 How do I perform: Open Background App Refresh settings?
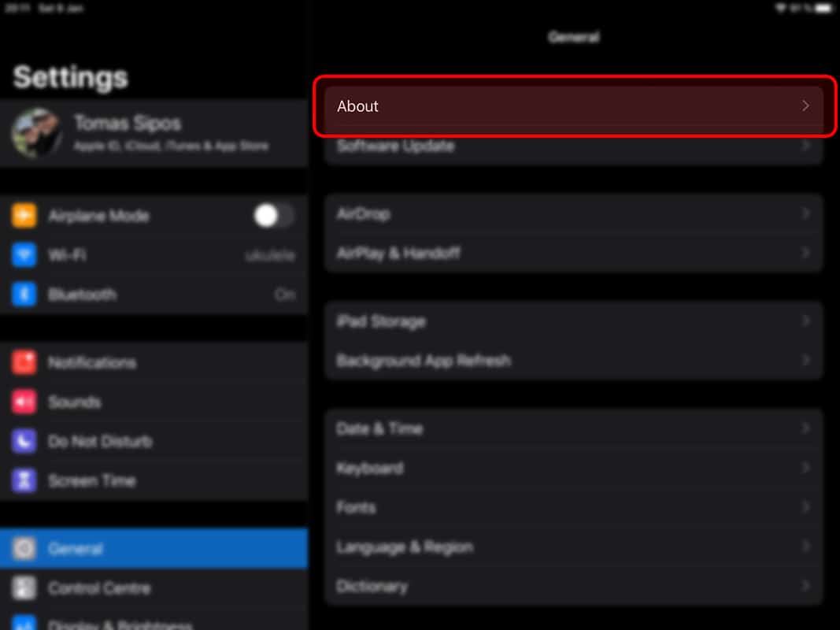click(x=574, y=361)
